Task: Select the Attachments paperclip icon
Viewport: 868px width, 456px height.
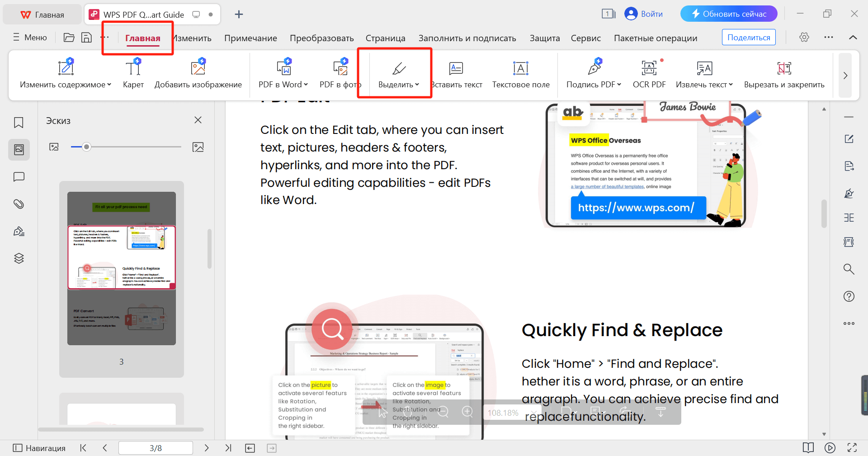Action: pyautogui.click(x=19, y=204)
